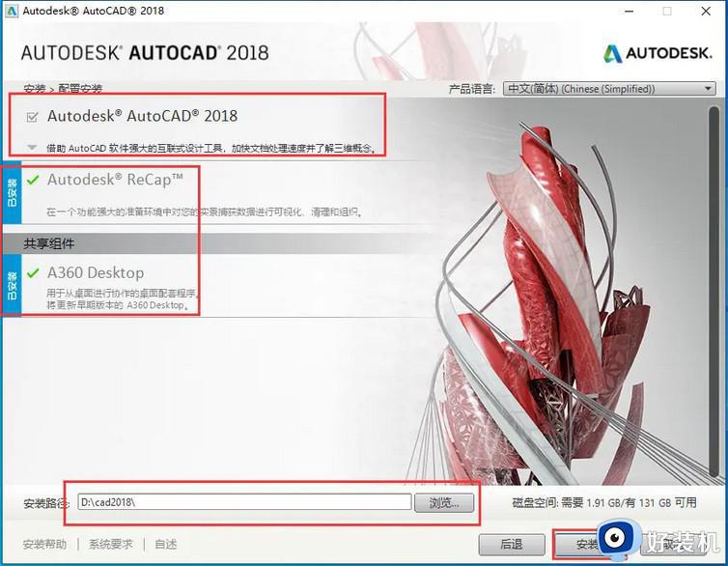Screen dimensions: 728x566
Task: Click the 安装 install button
Action: (587, 544)
